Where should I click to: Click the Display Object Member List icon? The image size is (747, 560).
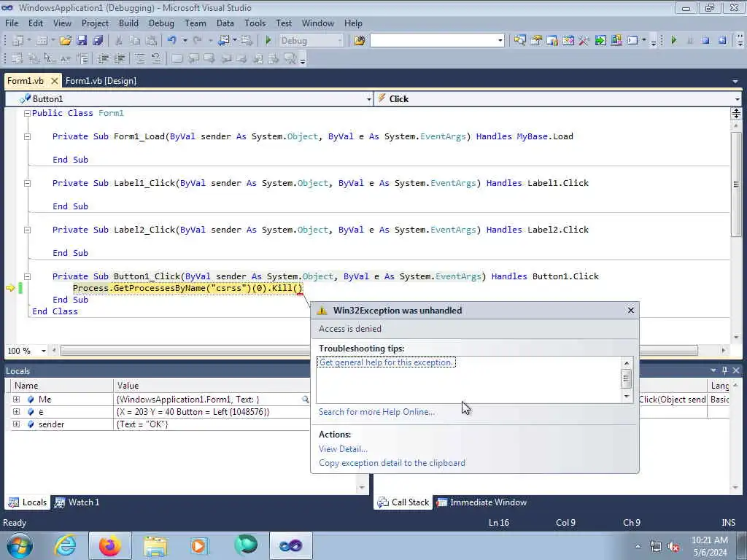(18, 58)
